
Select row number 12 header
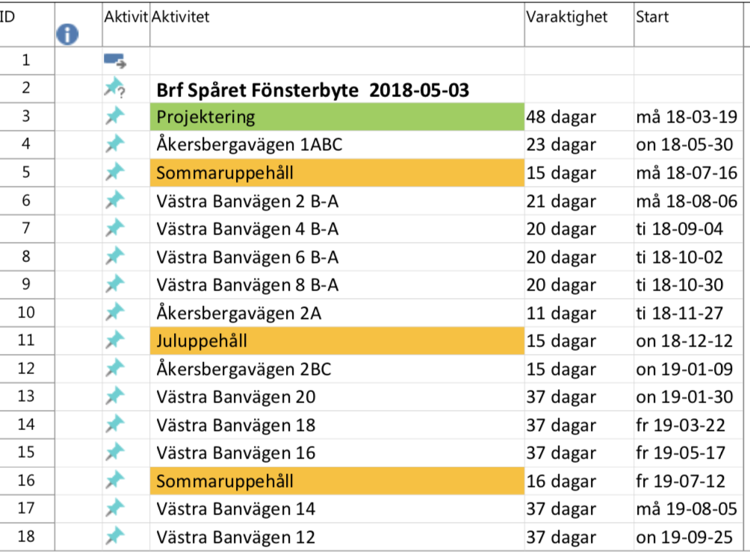tap(26, 369)
